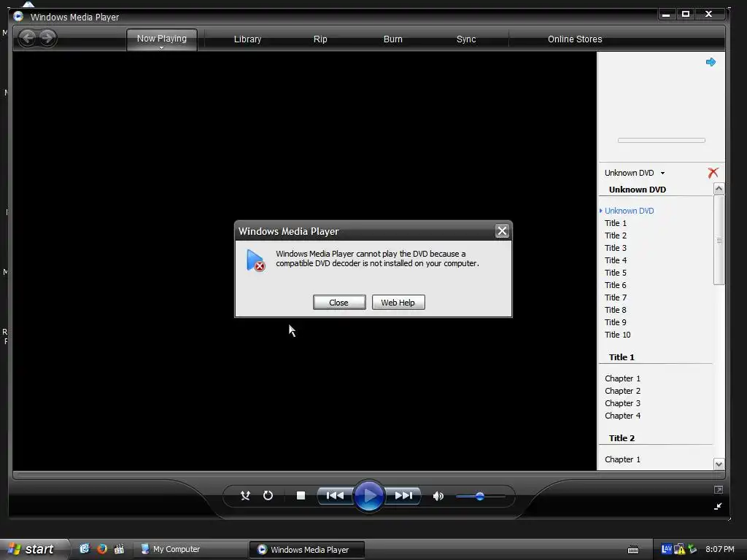Viewport: 747px width, 560px height.
Task: Open the Now Playing tab dropdown arrow
Action: [161, 47]
